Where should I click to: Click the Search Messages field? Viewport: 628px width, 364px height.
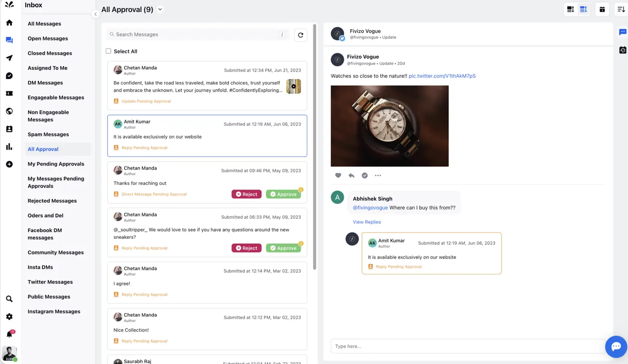[198, 35]
